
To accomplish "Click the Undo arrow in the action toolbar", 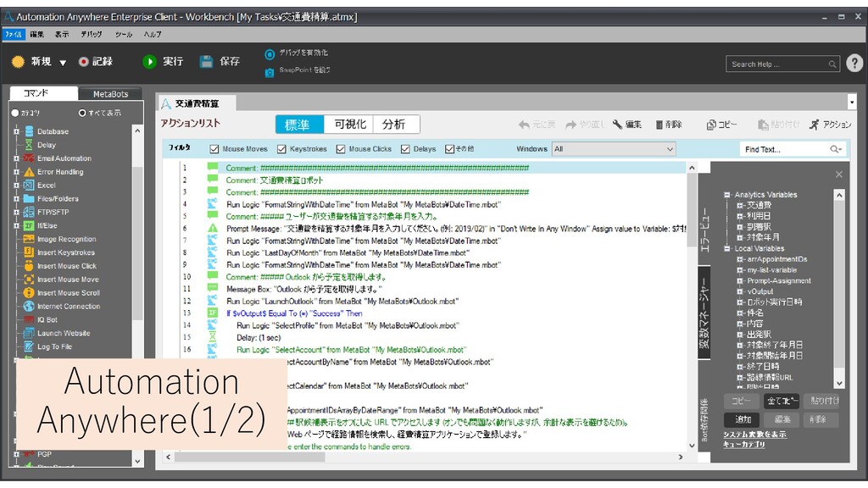I will [524, 125].
